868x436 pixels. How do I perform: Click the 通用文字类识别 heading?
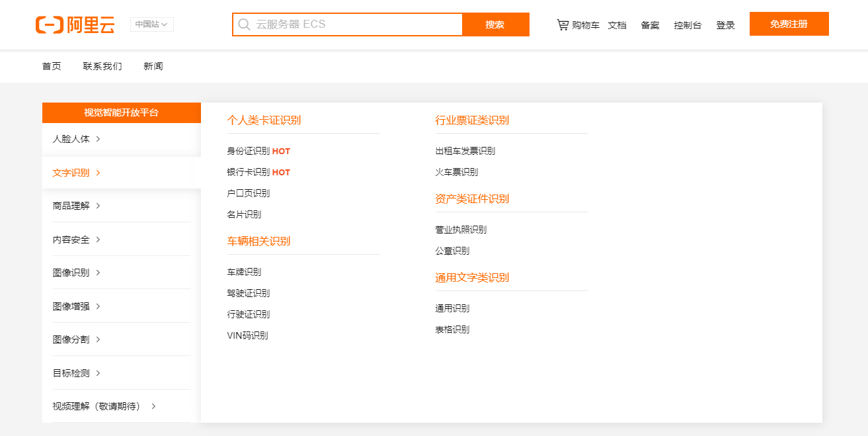tap(472, 278)
